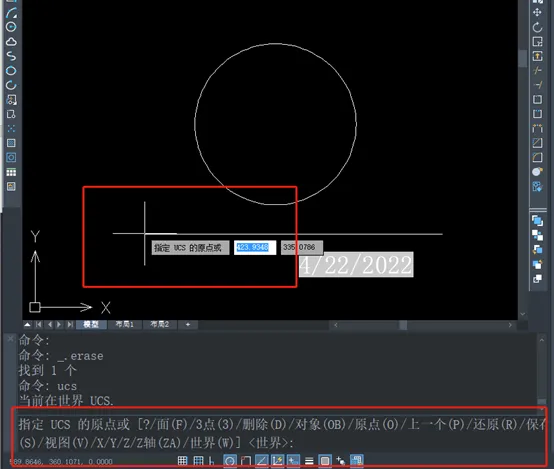This screenshot has width=554, height=469.
Task: Select the Scale tool on right toolbar
Action: (x=537, y=42)
